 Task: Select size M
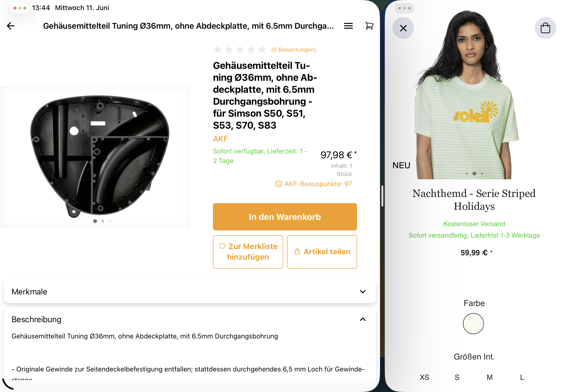[x=489, y=377]
